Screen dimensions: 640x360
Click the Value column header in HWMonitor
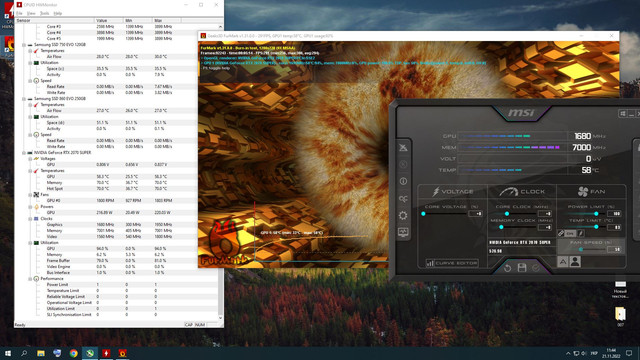[109, 20]
